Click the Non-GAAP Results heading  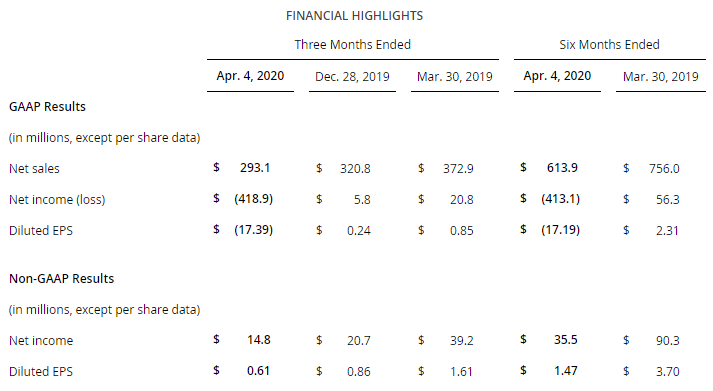pyautogui.click(x=61, y=278)
